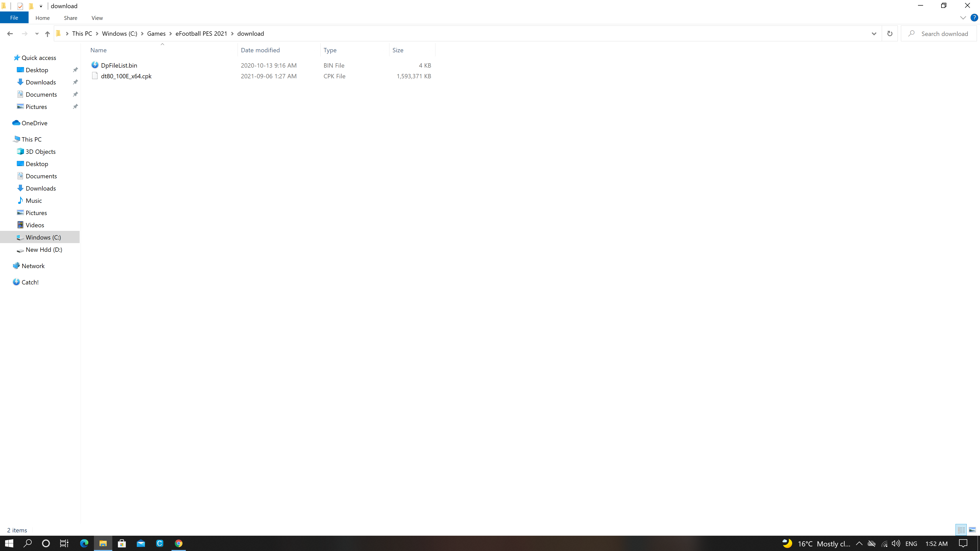Screen dimensions: 980x551
Task: Open Network in the navigation pane
Action: [x=33, y=266]
